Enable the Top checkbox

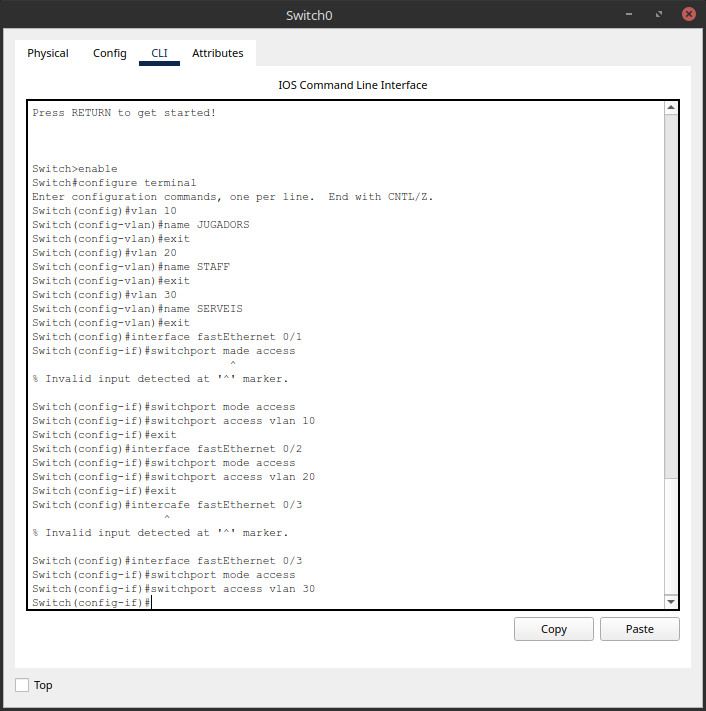click(x=22, y=685)
